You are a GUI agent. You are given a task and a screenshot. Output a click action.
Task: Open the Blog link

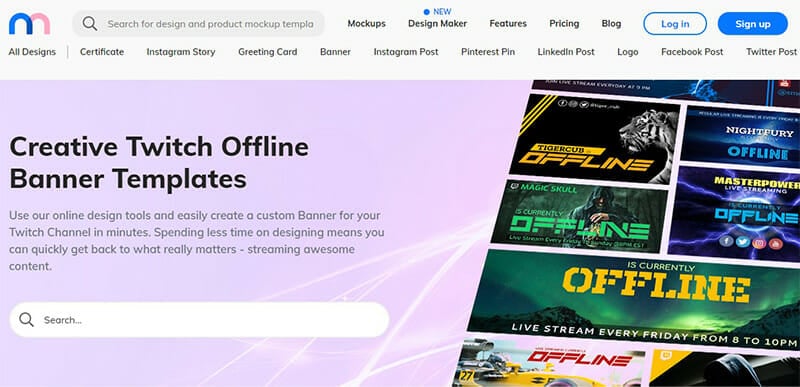611,23
